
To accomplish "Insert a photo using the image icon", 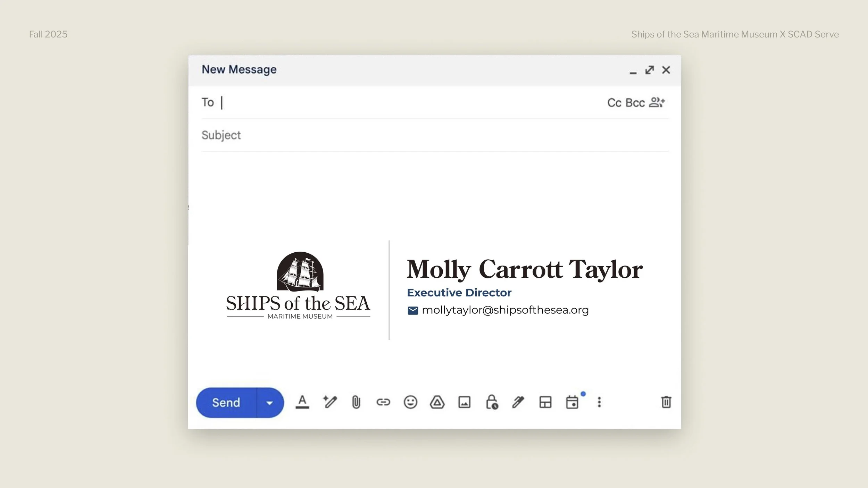I will (465, 402).
